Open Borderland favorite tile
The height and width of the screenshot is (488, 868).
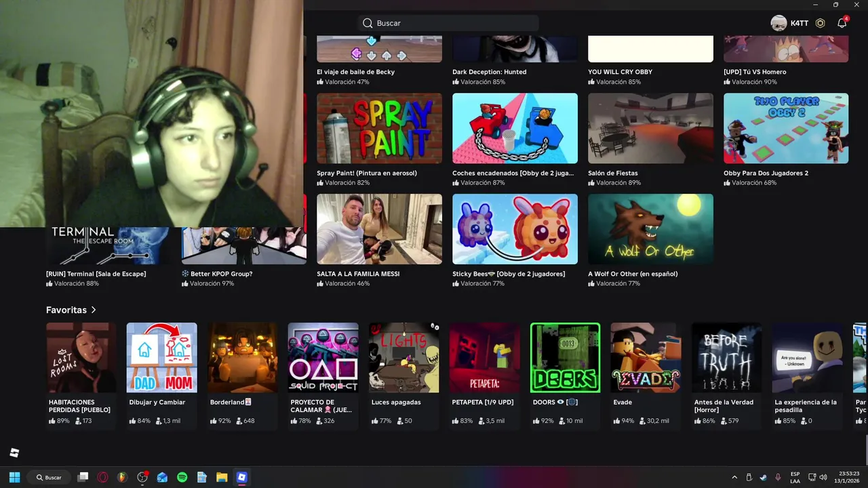pyautogui.click(x=242, y=375)
